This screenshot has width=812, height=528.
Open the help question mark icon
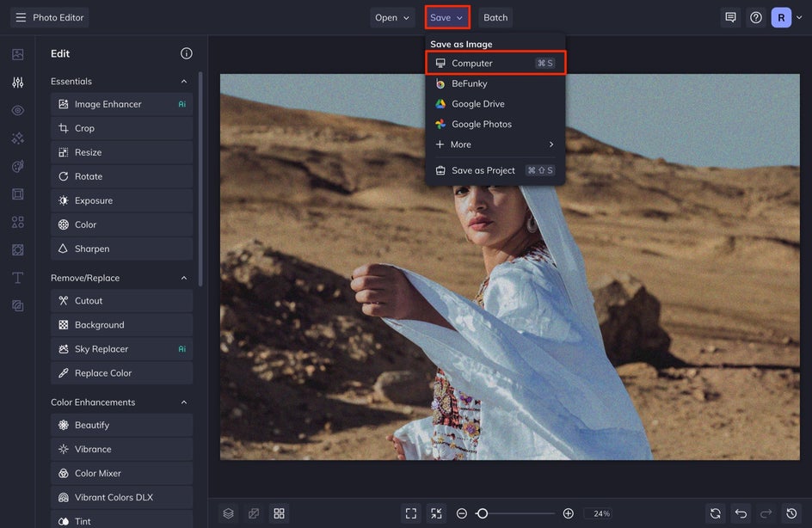coord(755,17)
